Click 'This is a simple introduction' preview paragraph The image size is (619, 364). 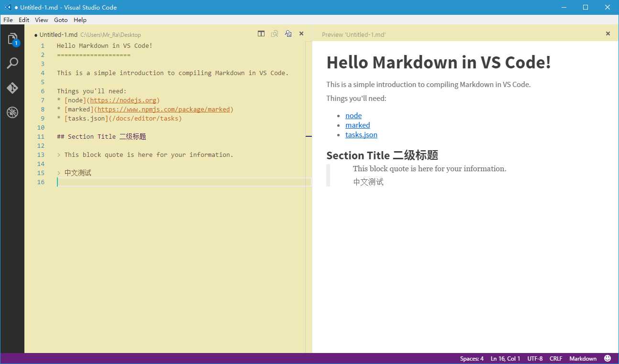429,85
